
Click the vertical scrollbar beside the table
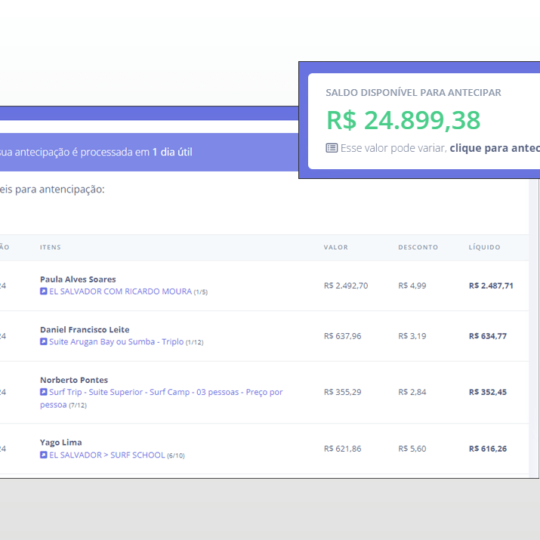point(533,327)
